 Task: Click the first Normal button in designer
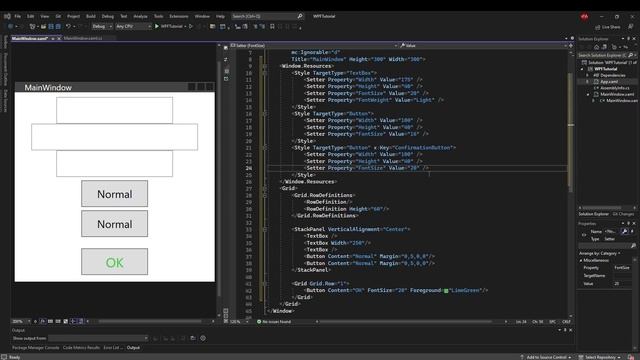pyautogui.click(x=114, y=194)
